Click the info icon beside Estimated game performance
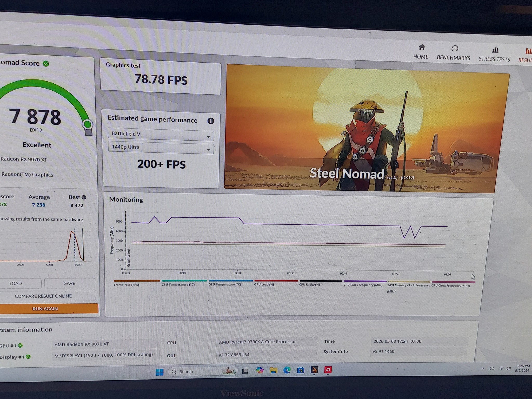This screenshot has height=399, width=532. (x=211, y=121)
